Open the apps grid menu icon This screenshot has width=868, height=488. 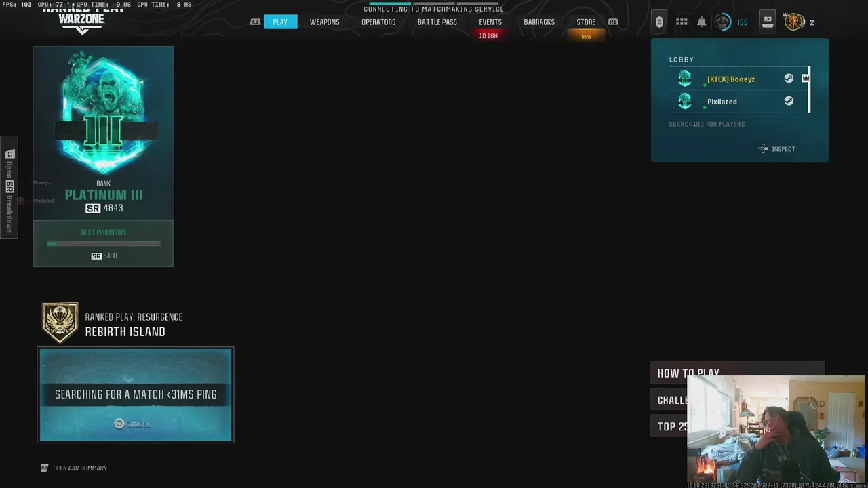(682, 22)
